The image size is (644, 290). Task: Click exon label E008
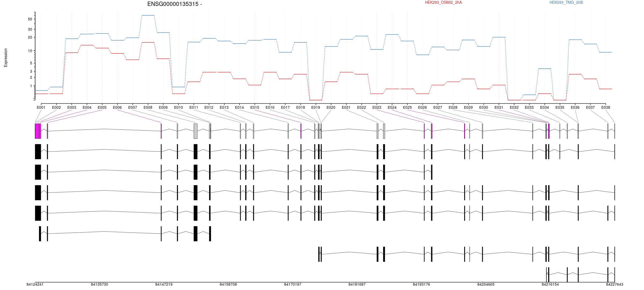[x=148, y=107]
